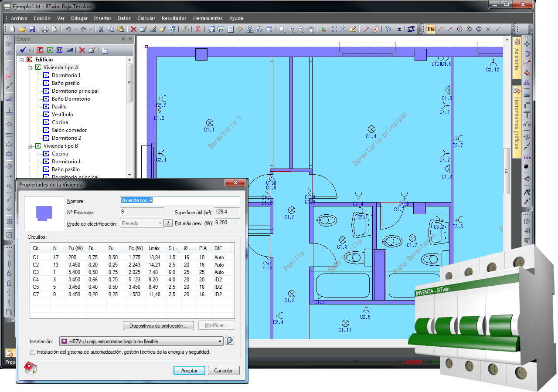The height and width of the screenshot is (392, 558).
Task: Click the Print icon in main toolbar
Action: [45, 29]
